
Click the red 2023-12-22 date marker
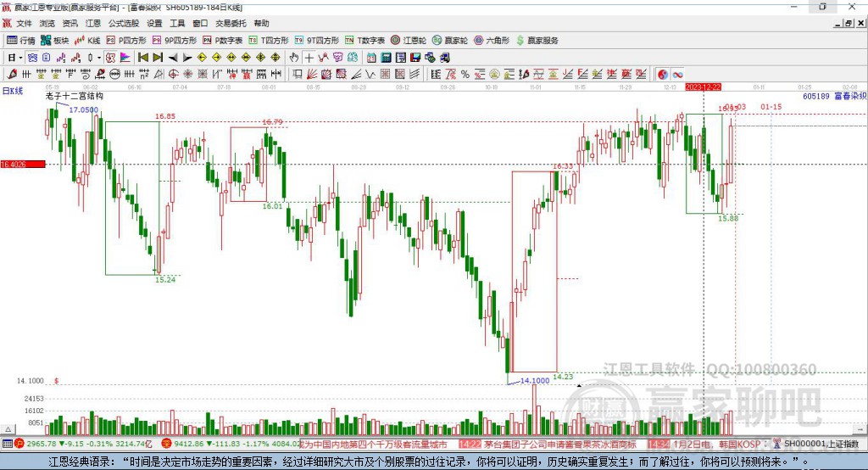703,87
